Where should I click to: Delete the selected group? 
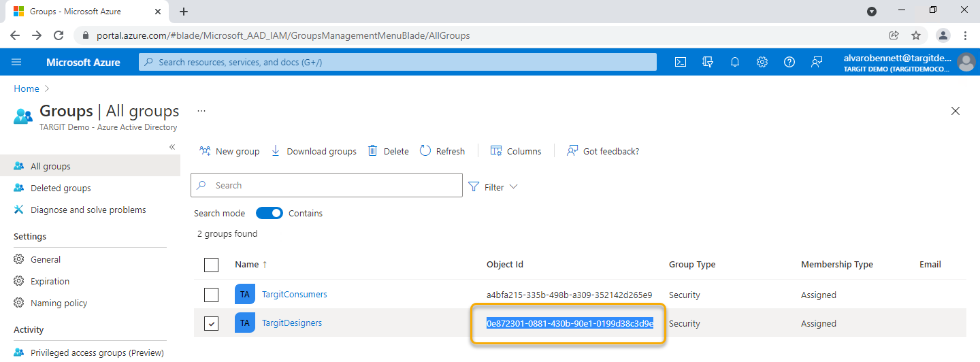[389, 151]
